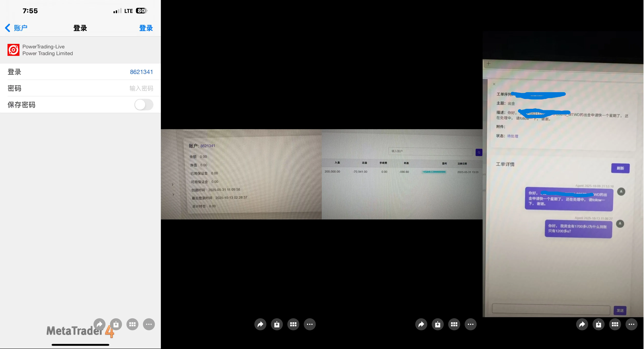Expand the upper chevron beside account details
This screenshot has width=644, height=349.
pyautogui.click(x=172, y=185)
